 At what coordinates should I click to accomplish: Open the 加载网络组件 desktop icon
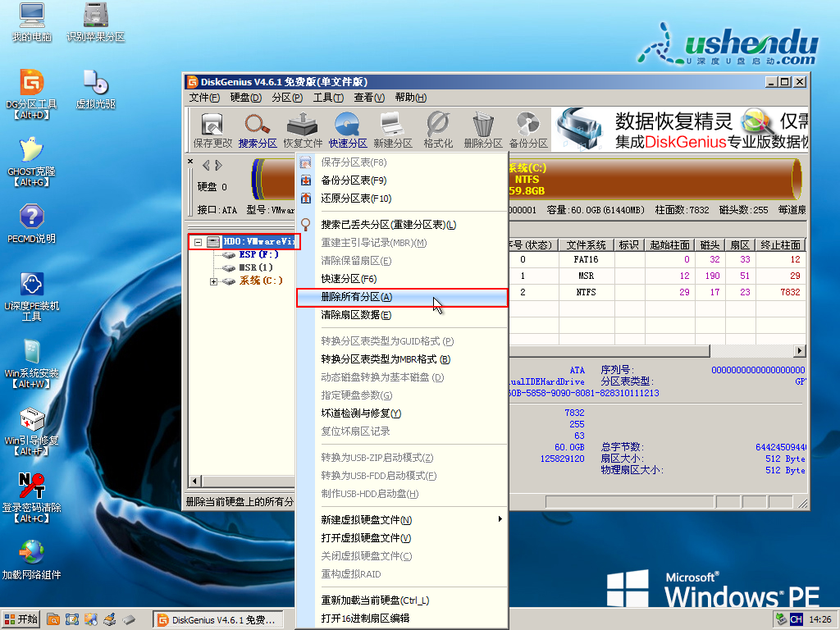(32, 560)
